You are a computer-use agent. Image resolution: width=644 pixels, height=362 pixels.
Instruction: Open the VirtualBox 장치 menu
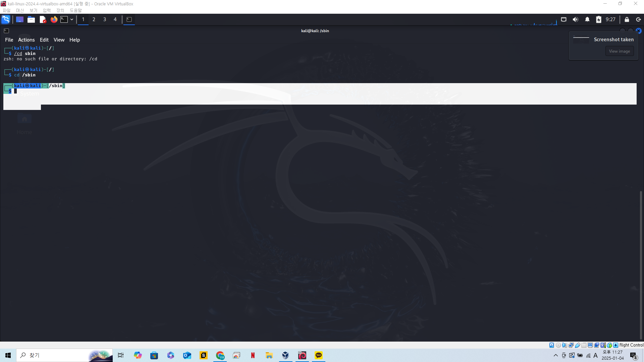coord(60,10)
